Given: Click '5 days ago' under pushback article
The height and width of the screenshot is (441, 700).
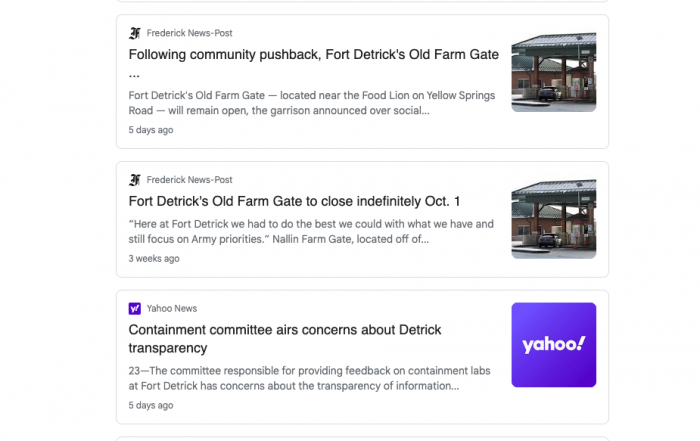Looking at the screenshot, I should coord(151,130).
